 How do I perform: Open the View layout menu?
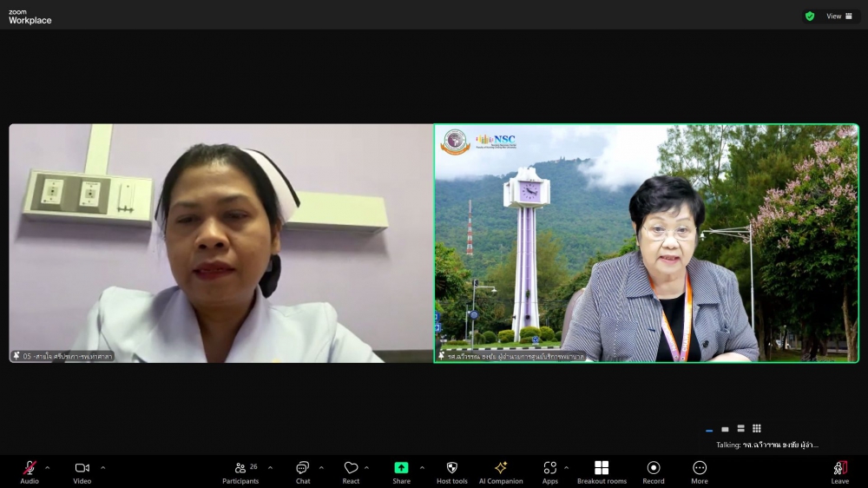click(x=838, y=16)
